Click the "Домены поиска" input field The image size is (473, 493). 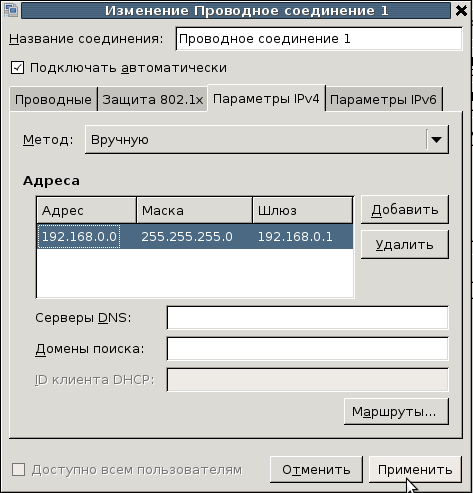tap(308, 349)
